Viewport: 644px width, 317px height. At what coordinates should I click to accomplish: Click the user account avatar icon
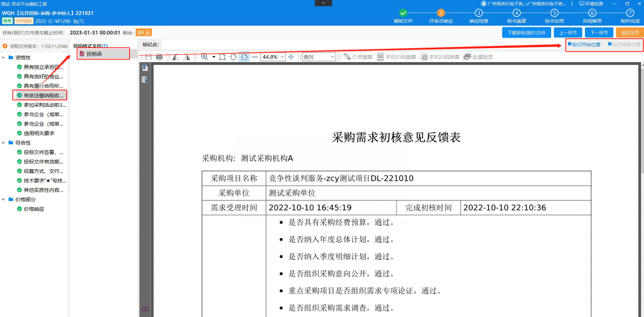tap(484, 4)
